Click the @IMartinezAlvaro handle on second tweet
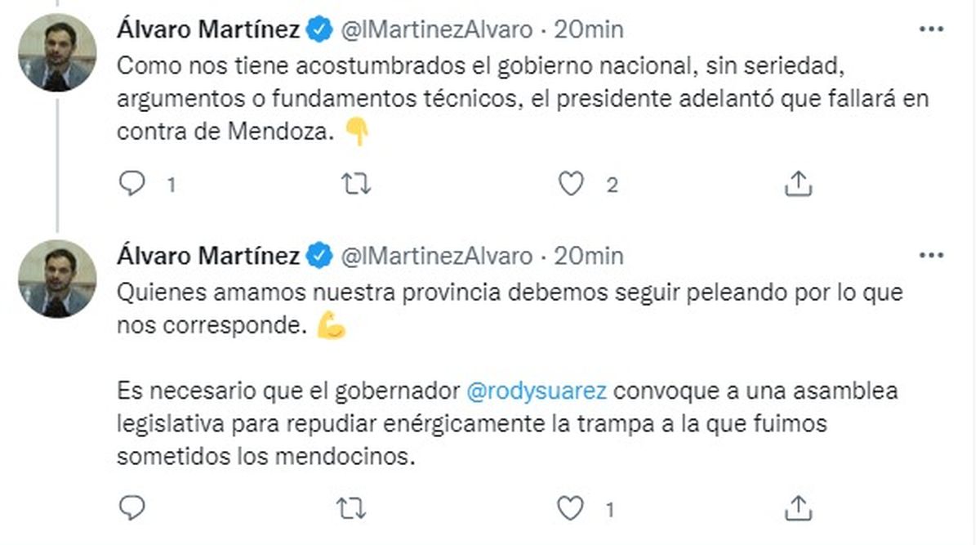 pyautogui.click(x=435, y=257)
